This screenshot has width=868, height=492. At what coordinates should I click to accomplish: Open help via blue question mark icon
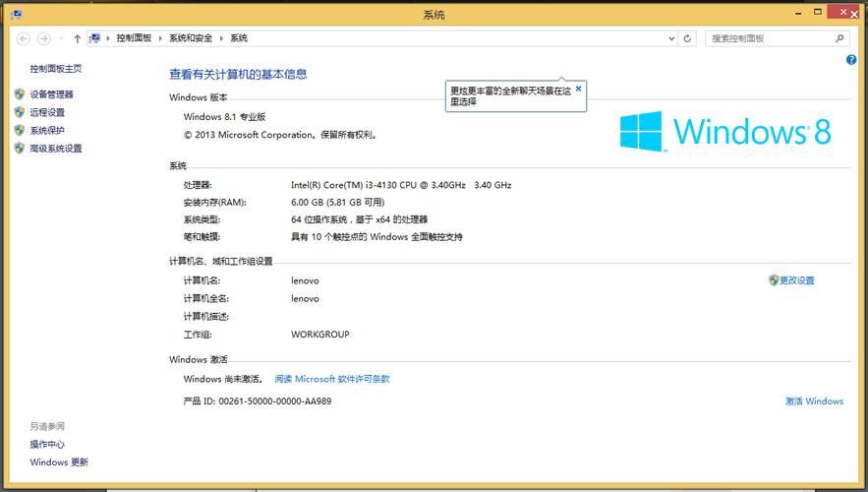851,60
